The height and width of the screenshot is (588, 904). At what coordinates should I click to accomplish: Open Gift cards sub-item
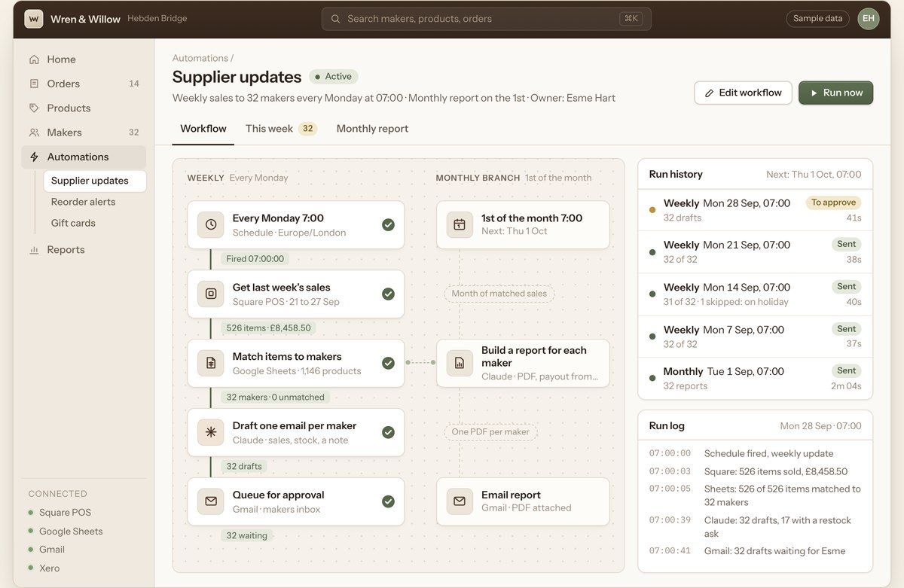(95, 223)
